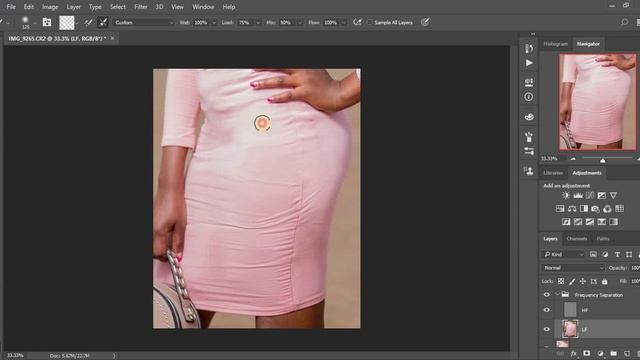Add a Color Lookup adjustment

point(620,209)
